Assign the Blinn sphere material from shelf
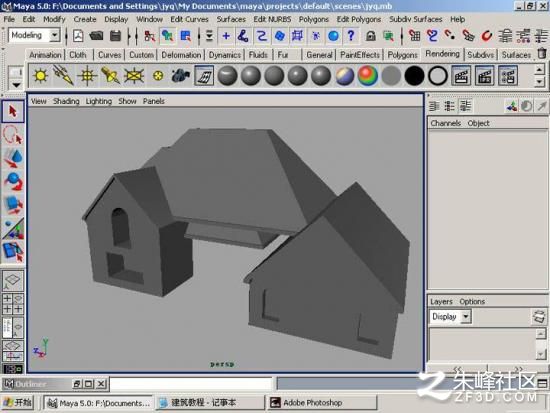This screenshot has height=413, width=550. (x=251, y=75)
